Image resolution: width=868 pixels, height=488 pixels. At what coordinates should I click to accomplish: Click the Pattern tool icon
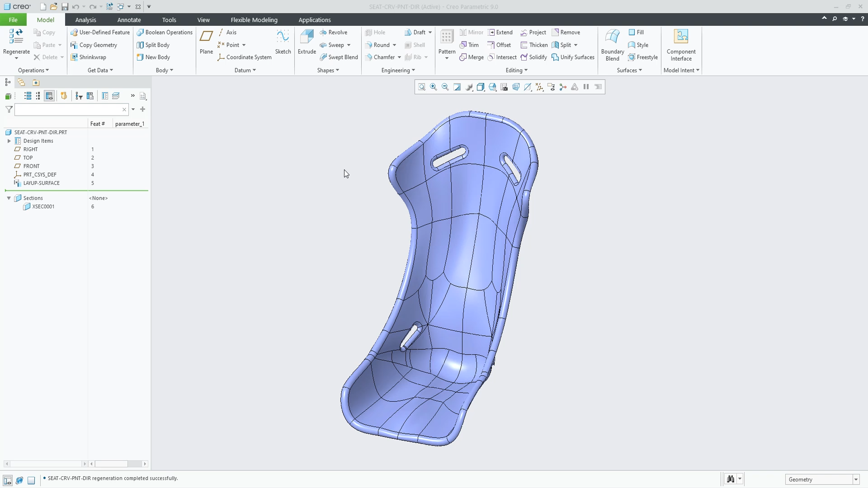(x=447, y=37)
